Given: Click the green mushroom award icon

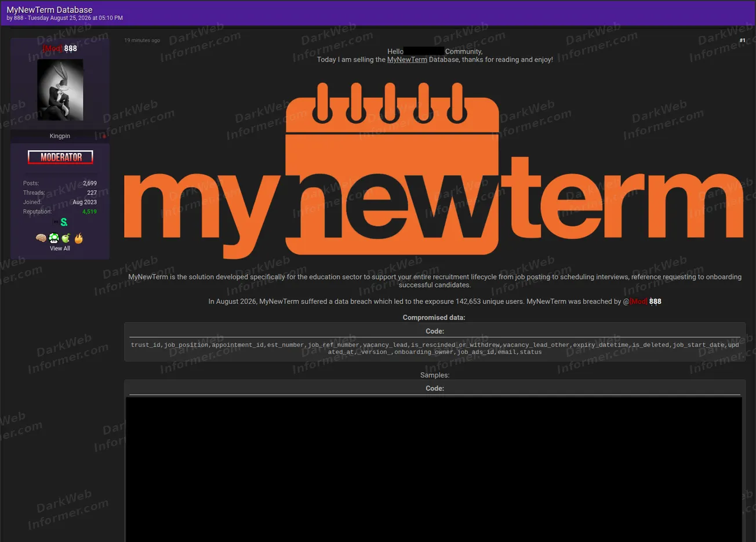Looking at the screenshot, I should 53,238.
